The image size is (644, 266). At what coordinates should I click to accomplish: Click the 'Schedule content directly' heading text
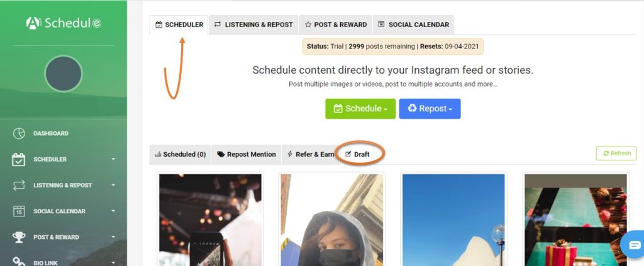(x=392, y=70)
